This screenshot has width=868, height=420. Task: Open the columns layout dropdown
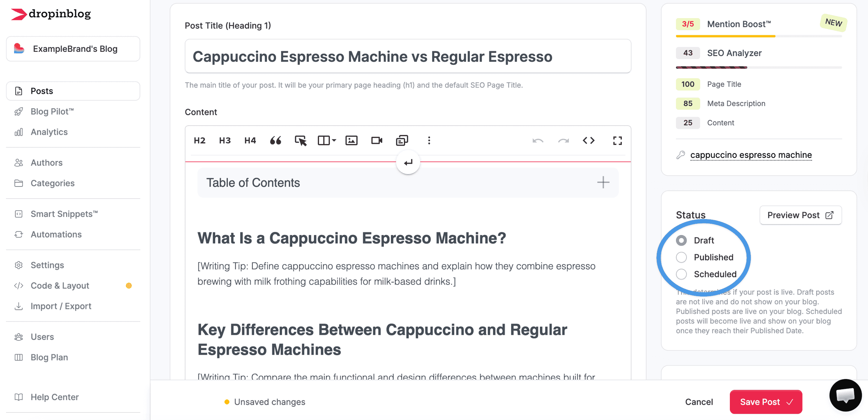(327, 140)
